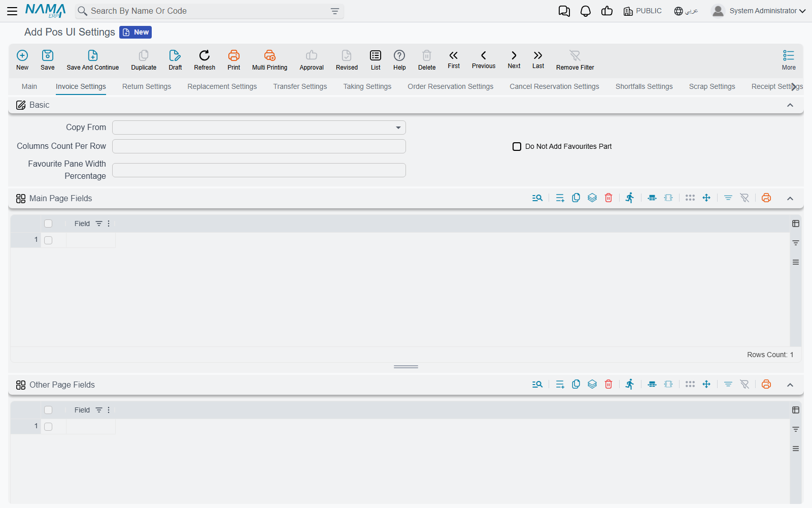Refresh the form
This screenshot has width=812, height=508.
pos(205,60)
